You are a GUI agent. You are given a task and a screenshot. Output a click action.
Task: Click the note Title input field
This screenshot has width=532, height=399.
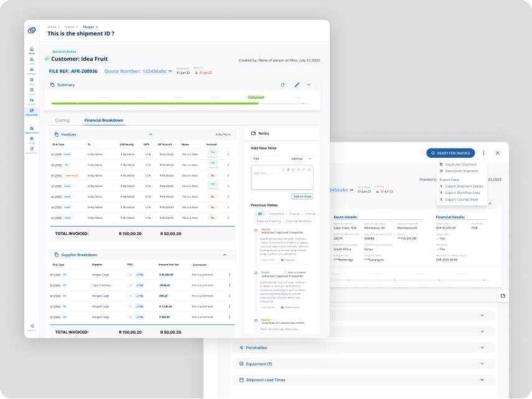[268, 158]
